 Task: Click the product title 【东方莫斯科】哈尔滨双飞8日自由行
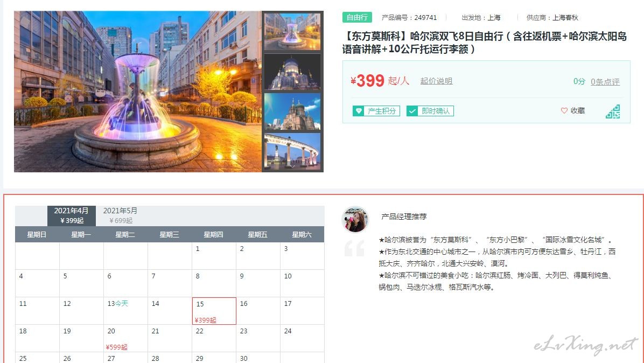[x=485, y=43]
